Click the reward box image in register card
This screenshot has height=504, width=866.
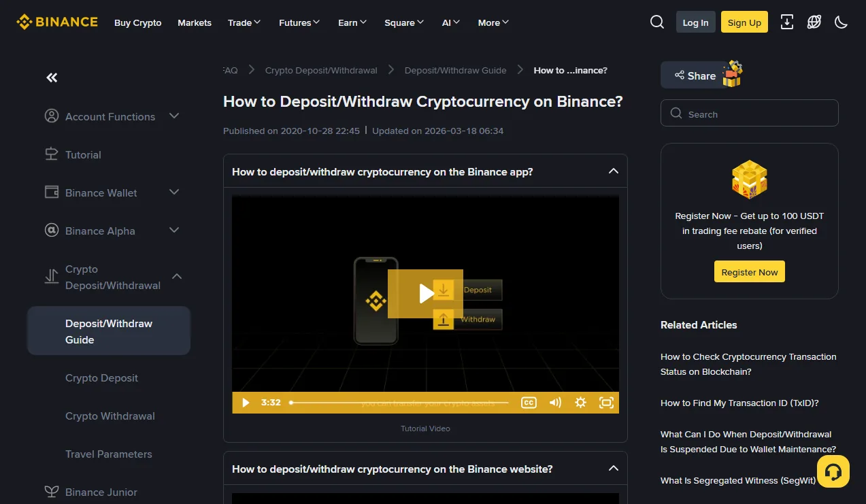749,180
